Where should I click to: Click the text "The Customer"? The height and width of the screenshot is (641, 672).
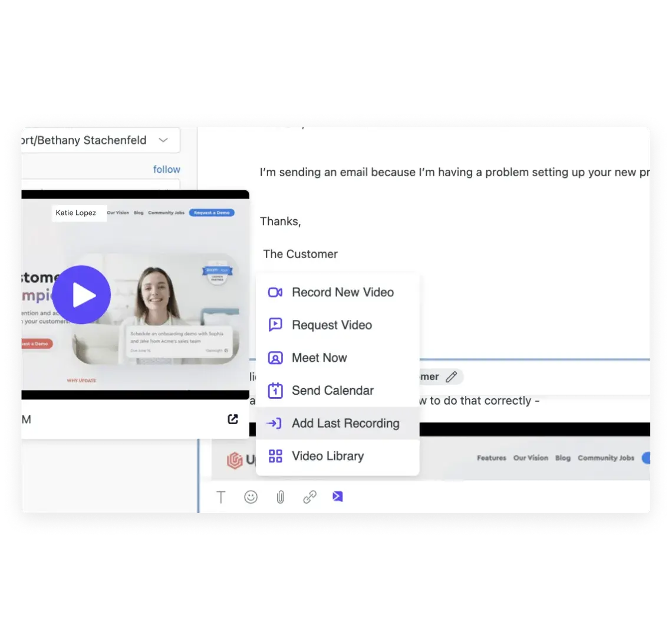301,254
